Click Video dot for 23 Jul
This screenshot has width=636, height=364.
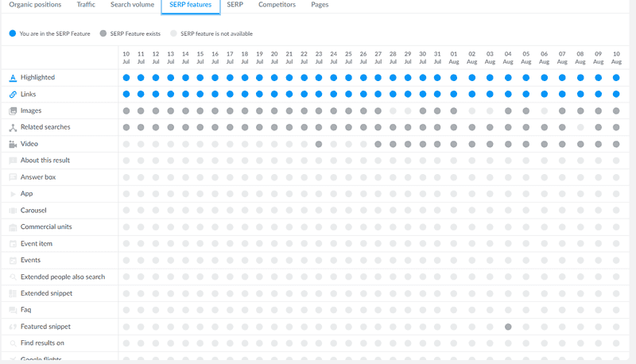pos(319,144)
